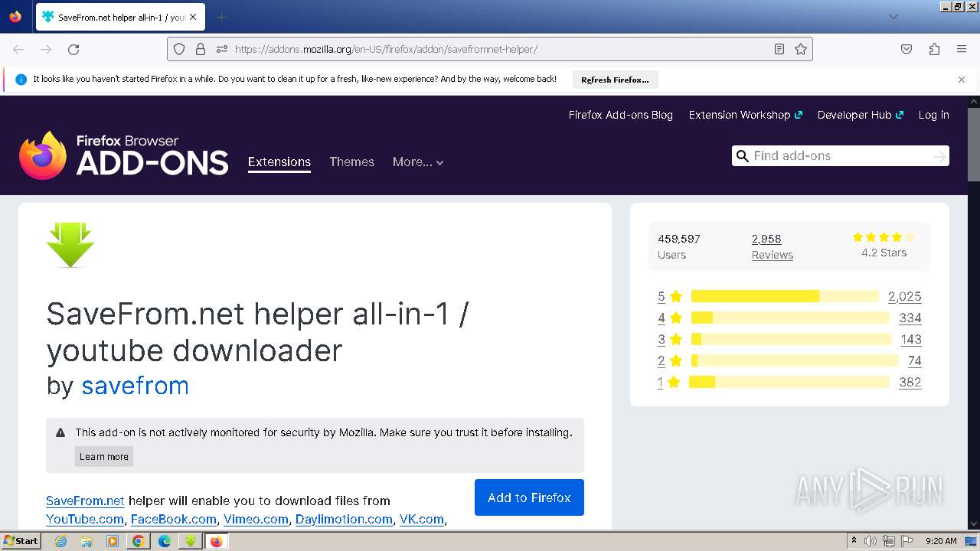This screenshot has height=551, width=980.
Task: Open a new tab with plus
Action: [x=221, y=17]
